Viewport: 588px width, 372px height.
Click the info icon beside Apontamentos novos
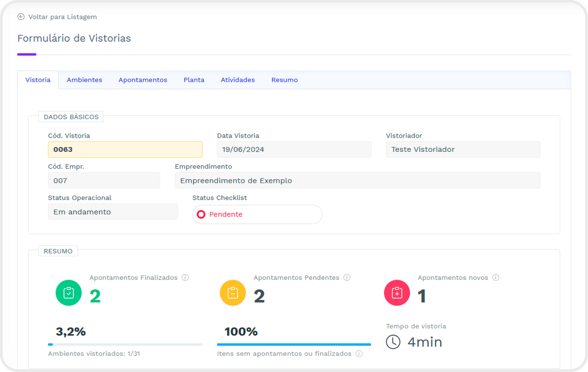(496, 278)
